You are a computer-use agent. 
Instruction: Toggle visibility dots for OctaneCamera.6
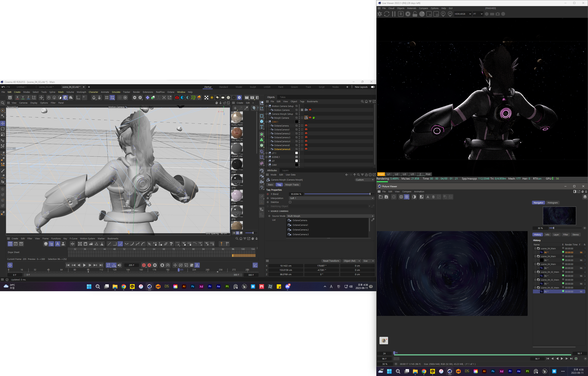tap(299, 149)
